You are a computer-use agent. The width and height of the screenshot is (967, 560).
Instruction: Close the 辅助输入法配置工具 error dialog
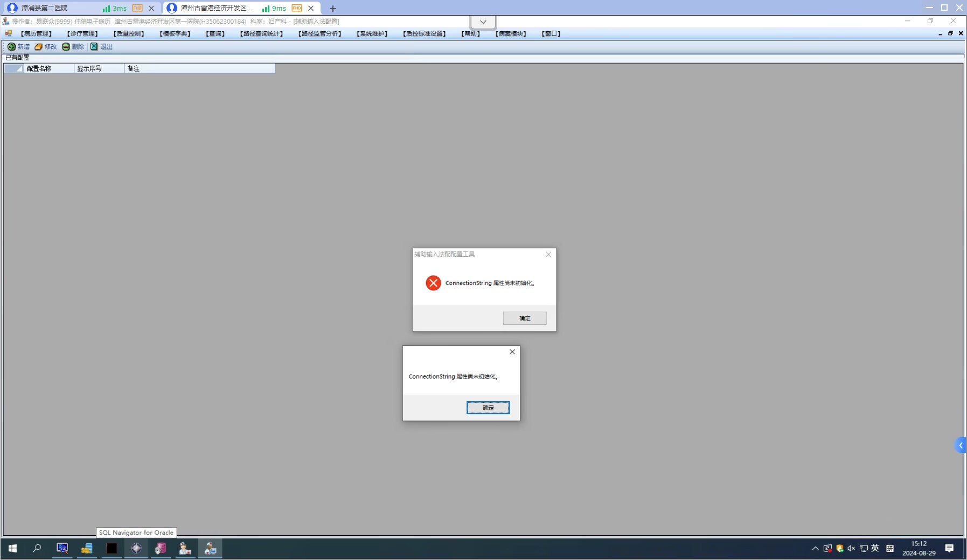coord(548,254)
